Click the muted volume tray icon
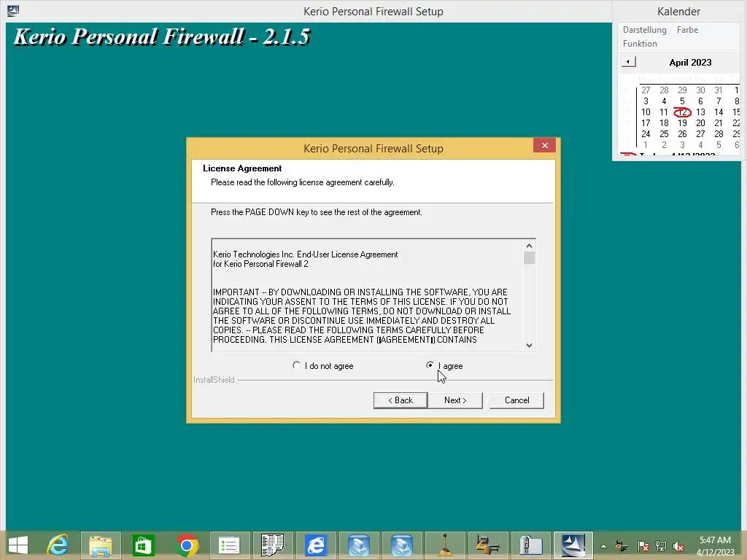This screenshot has width=747, height=560. point(678,546)
